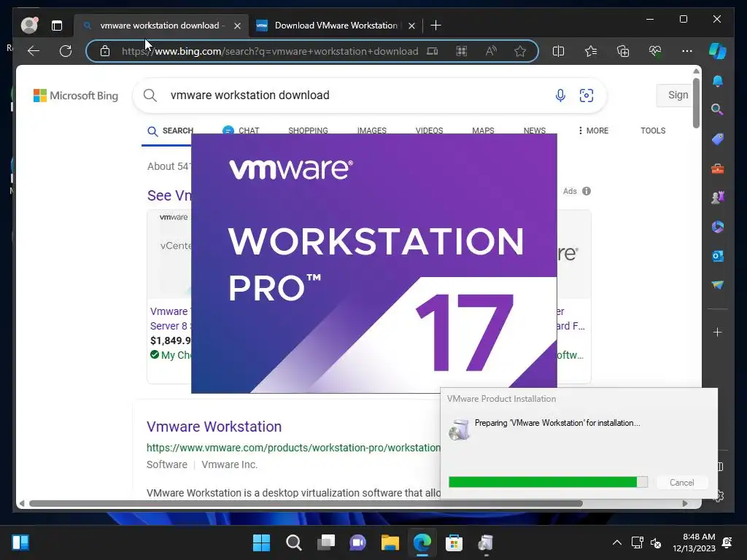This screenshot has width=747, height=560.
Task: Go to Microsoft Bing home logo
Action: click(76, 96)
